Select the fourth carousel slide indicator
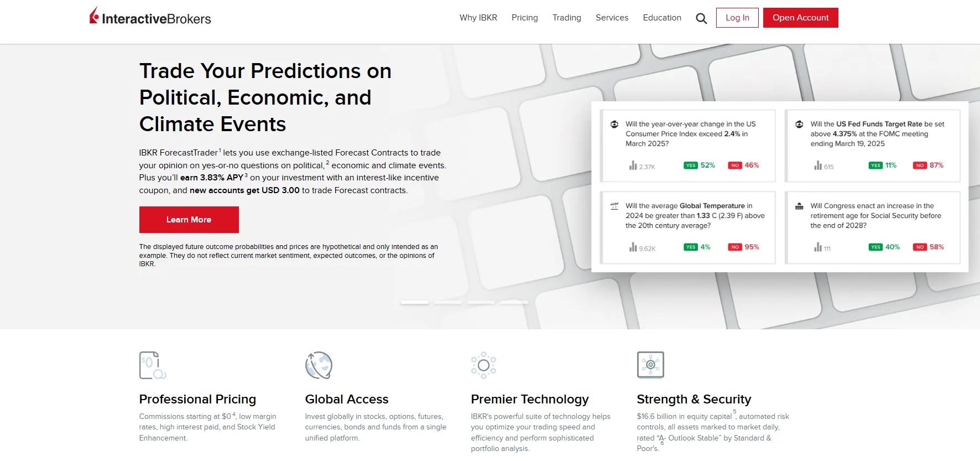This screenshot has width=980, height=461. (514, 302)
